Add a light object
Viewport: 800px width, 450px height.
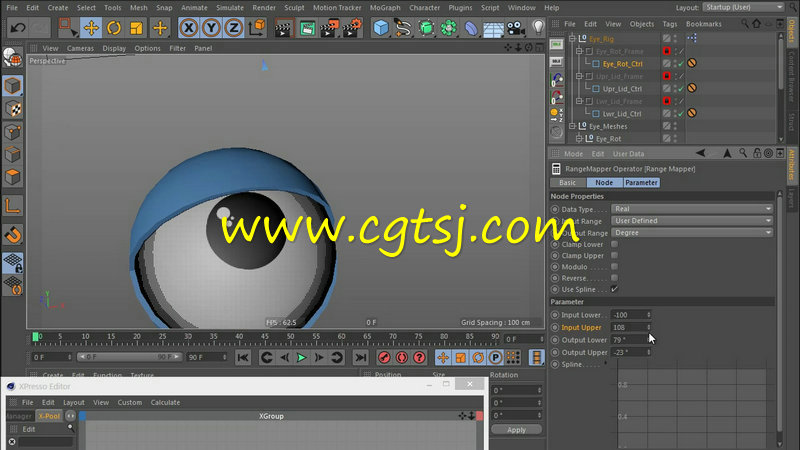click(538, 28)
